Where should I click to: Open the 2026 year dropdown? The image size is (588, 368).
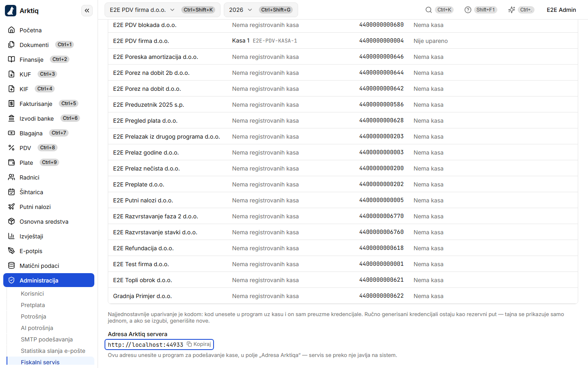click(x=261, y=10)
